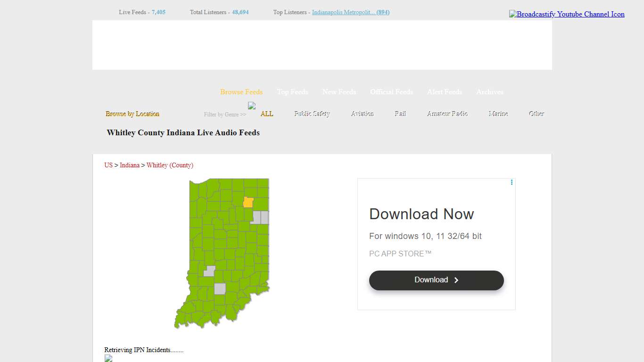Click the Indiana breadcrumb link
The image size is (644, 362).
click(x=130, y=165)
